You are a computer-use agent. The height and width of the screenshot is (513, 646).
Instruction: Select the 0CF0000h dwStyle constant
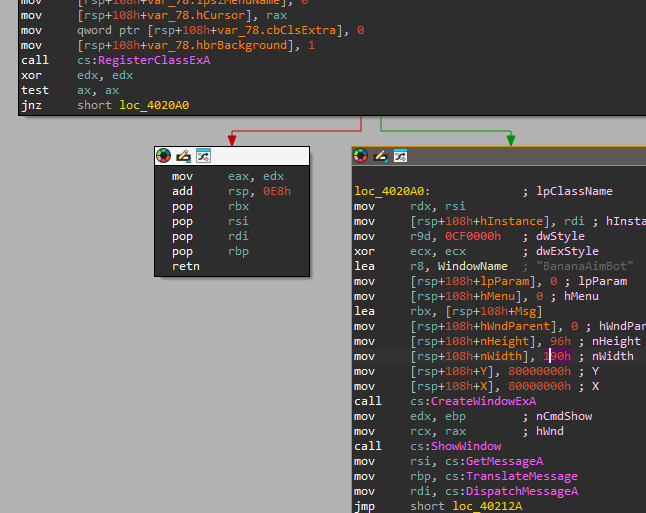(473, 236)
